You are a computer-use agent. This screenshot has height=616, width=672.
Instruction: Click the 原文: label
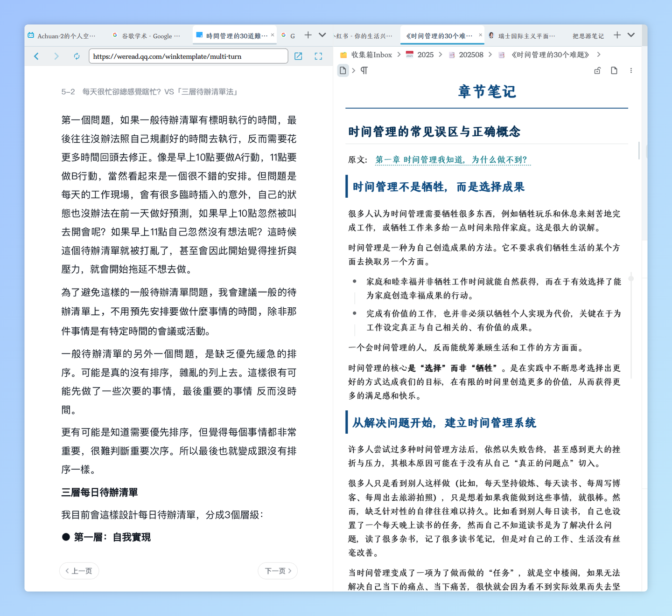[x=358, y=160]
